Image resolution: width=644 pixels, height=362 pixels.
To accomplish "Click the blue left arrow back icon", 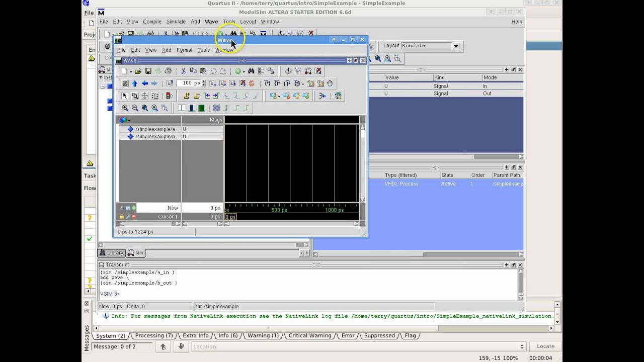I will point(145,83).
